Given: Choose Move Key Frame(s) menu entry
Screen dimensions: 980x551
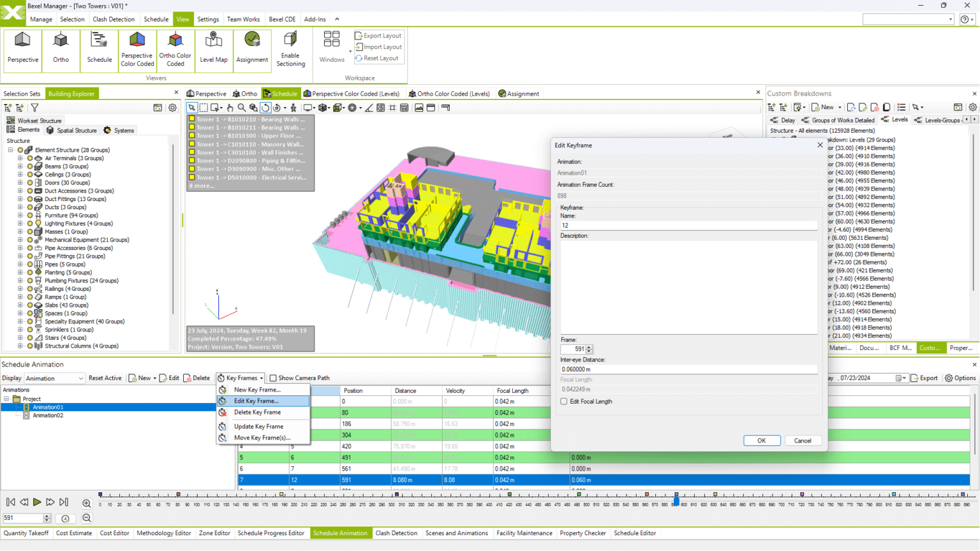Looking at the screenshot, I should [x=262, y=438].
